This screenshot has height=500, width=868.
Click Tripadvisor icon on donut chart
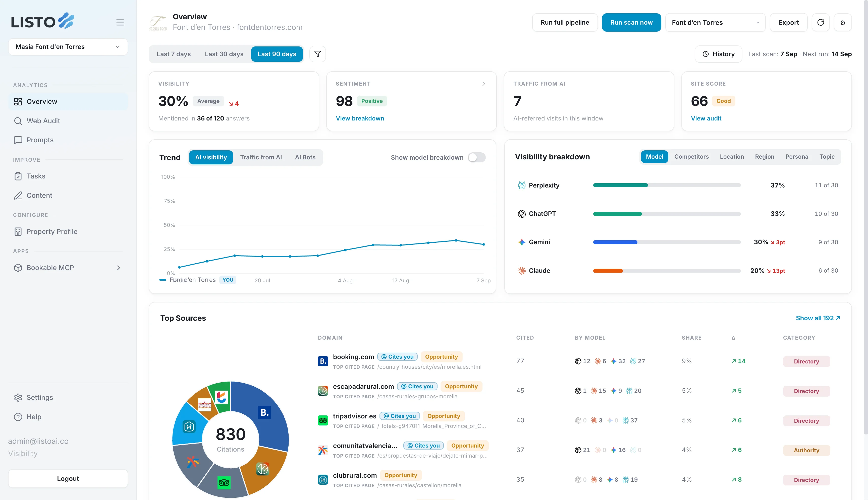[x=224, y=483]
